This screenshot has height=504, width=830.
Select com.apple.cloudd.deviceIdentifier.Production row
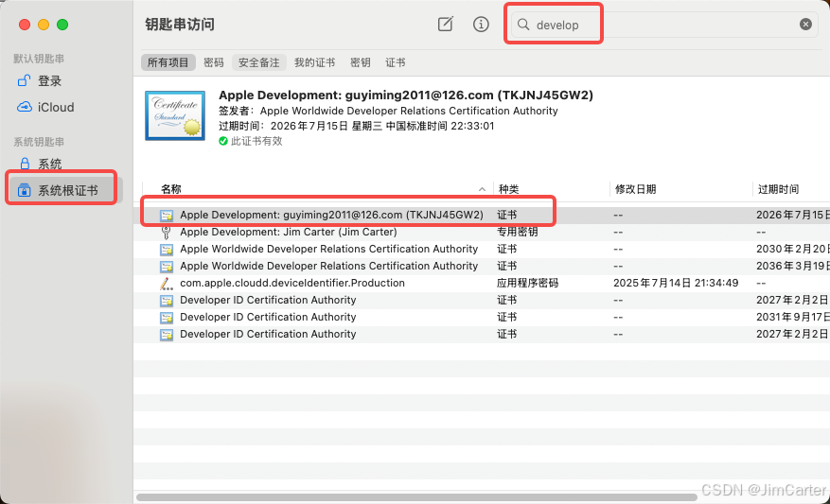[x=482, y=283]
